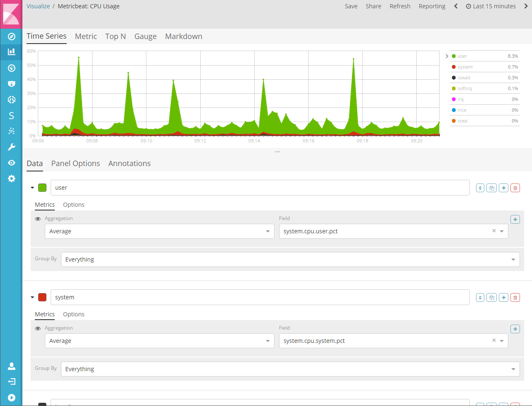Click the green color swatch for the user series

click(x=42, y=188)
